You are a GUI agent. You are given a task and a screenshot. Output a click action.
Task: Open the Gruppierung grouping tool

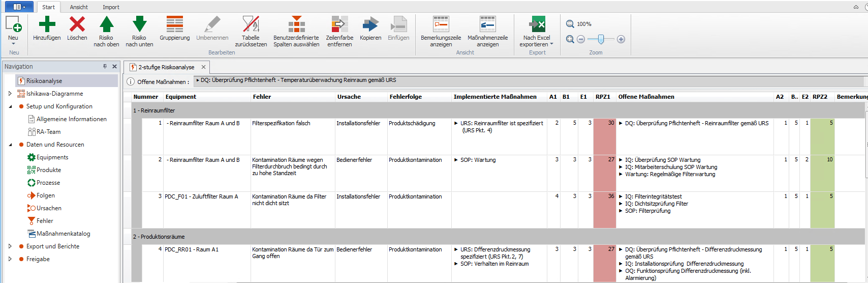tap(174, 24)
